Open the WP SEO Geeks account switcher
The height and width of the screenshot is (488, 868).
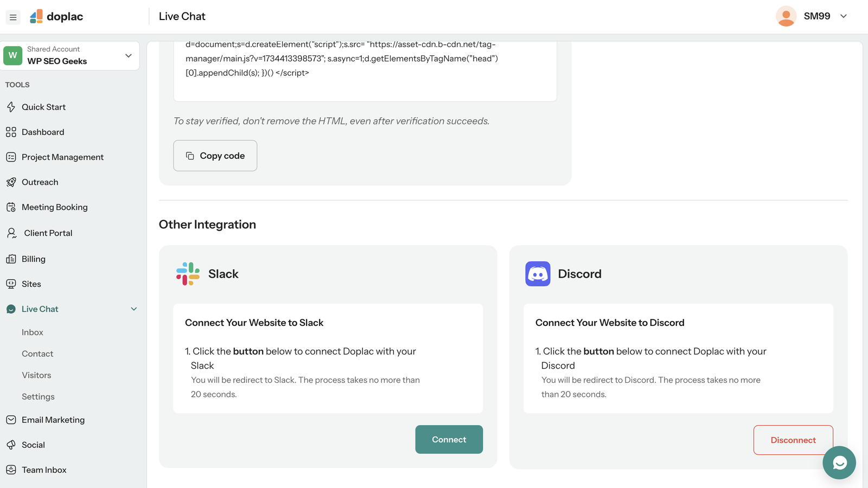[70, 55]
